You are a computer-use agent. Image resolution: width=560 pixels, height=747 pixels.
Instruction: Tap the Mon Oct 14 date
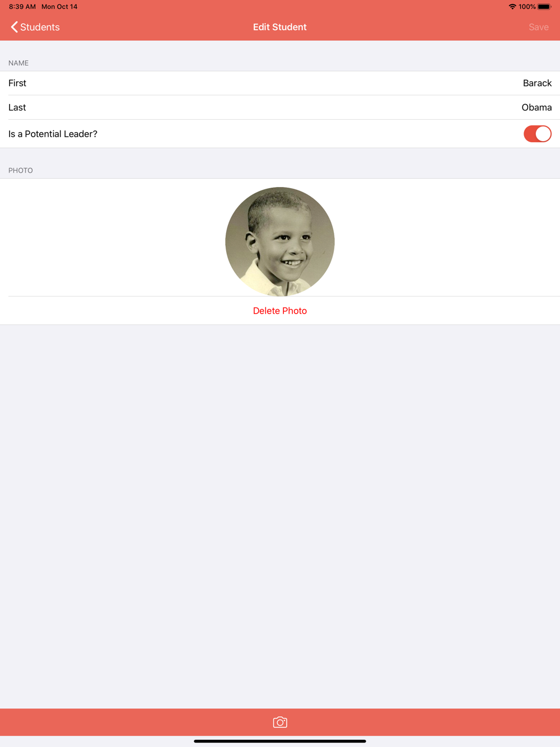(59, 7)
